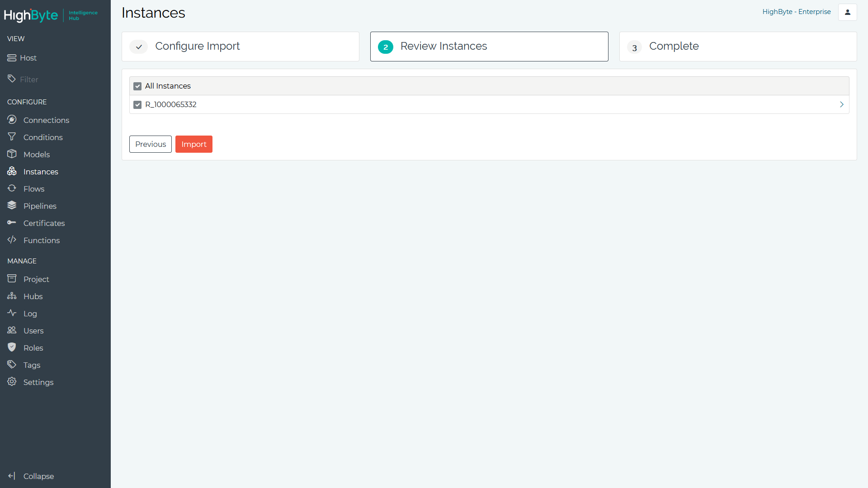Image resolution: width=868 pixels, height=488 pixels.
Task: Click the step 2 circle badge
Action: pos(386,47)
